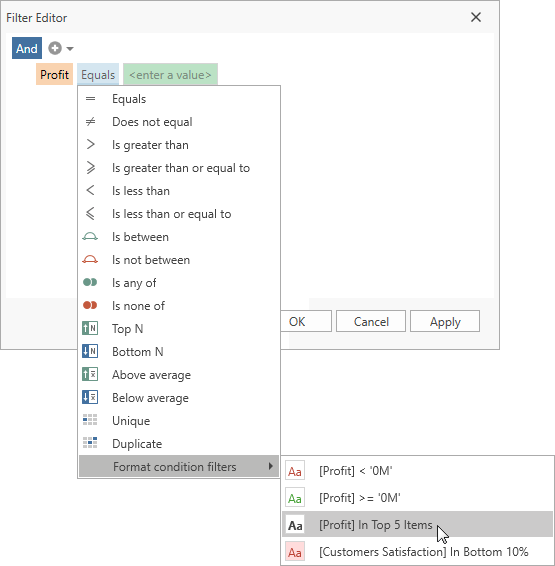Click the not-equal sign icon
This screenshot has width=555, height=566.
tap(90, 122)
